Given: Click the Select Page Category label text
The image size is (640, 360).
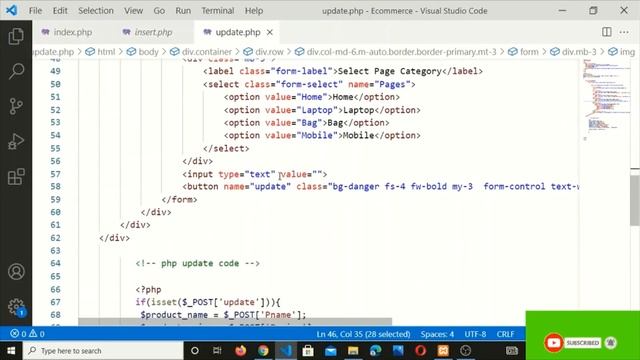Looking at the screenshot, I should (x=389, y=71).
